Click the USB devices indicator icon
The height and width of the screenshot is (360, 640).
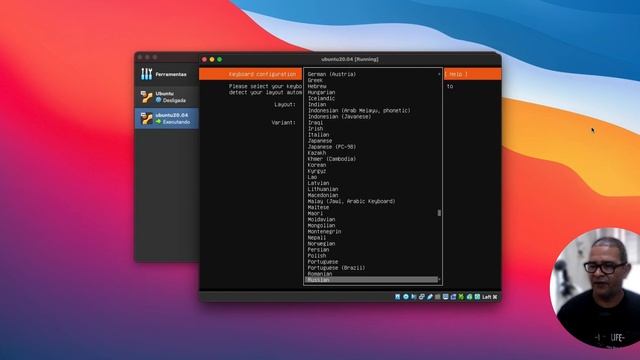coord(429,297)
